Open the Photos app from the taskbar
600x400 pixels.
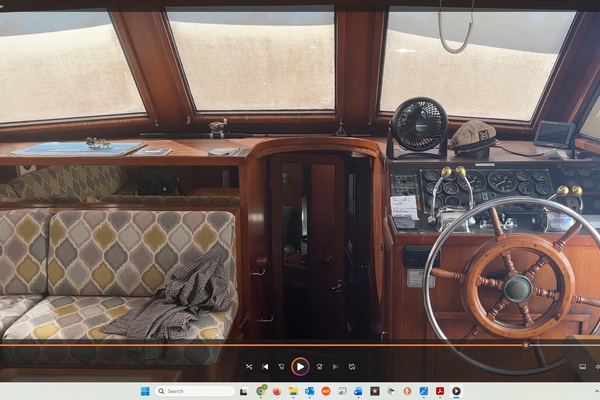point(424,391)
